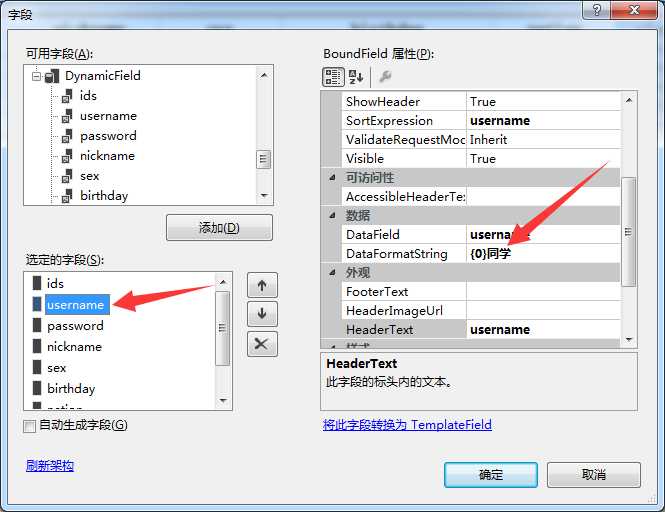Click the icon beside birthday in available fields
Image resolution: width=665 pixels, height=512 pixels.
pos(67,196)
